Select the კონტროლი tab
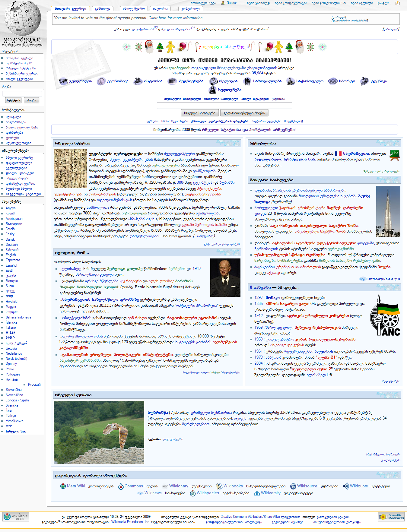407x532 pixels. [191, 9]
